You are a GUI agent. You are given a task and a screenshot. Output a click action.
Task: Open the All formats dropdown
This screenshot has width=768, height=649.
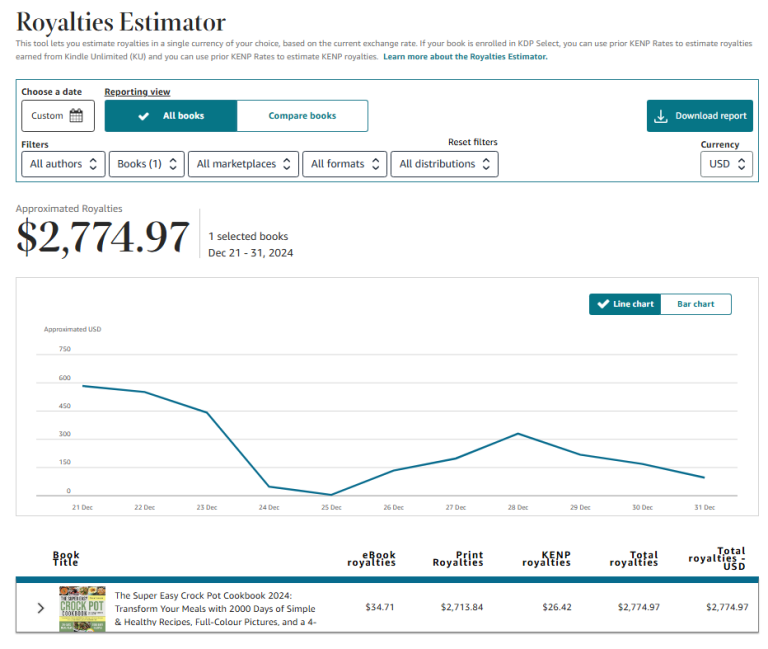tap(344, 164)
